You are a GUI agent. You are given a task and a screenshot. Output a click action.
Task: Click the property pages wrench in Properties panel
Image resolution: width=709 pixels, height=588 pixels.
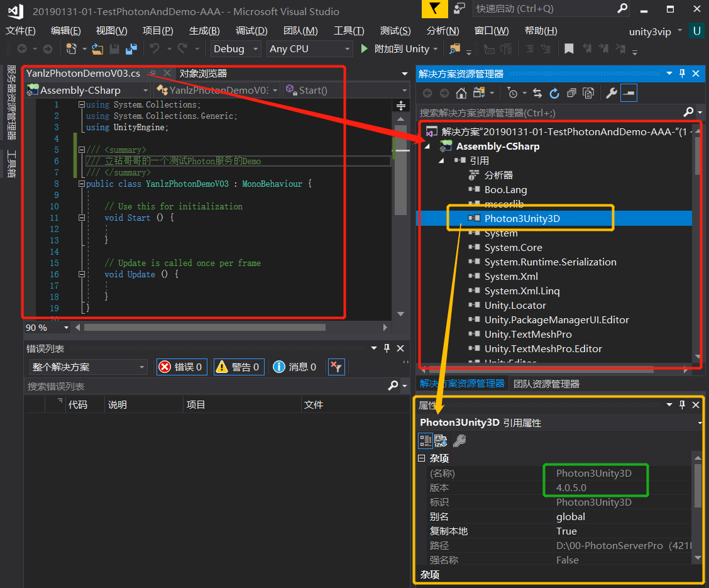click(459, 440)
